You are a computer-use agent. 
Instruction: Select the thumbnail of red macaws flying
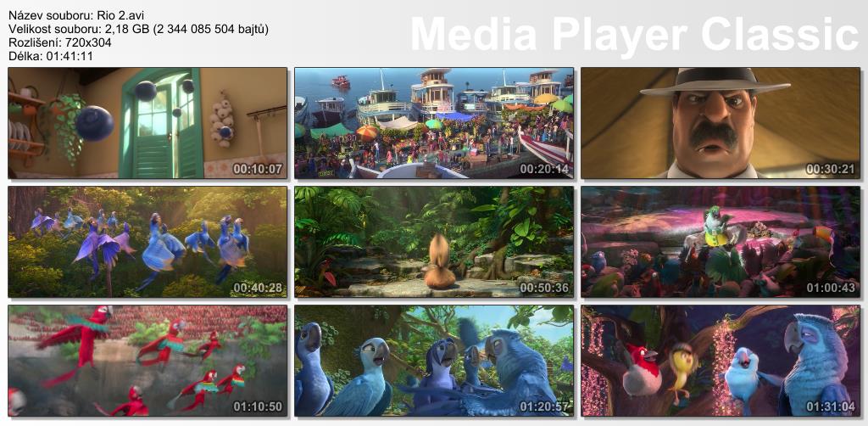(x=147, y=361)
